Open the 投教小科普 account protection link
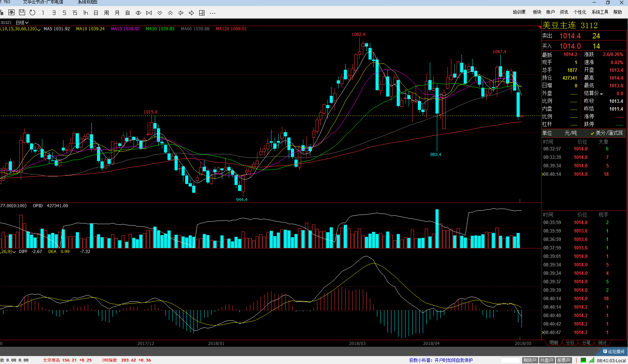The image size is (628, 364). tap(441, 360)
